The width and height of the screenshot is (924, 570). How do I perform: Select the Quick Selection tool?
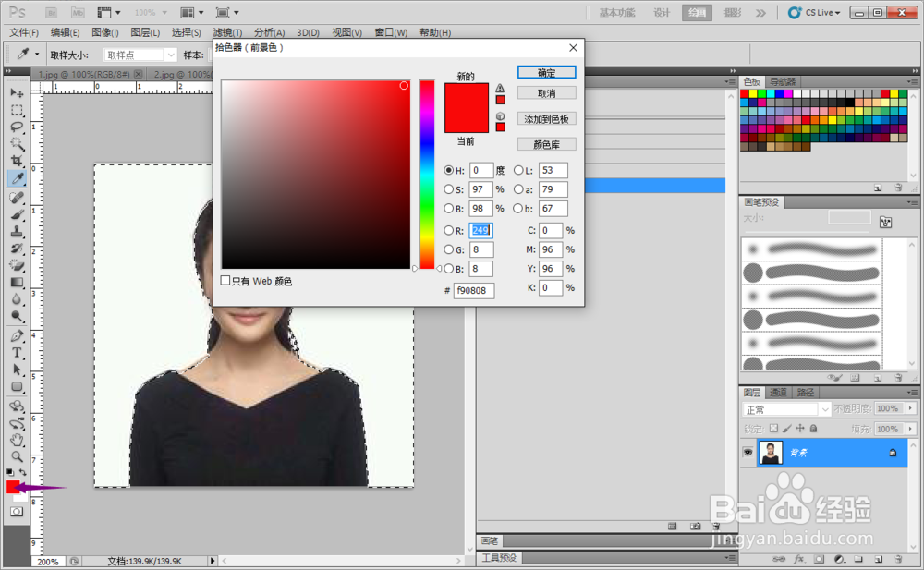17,143
